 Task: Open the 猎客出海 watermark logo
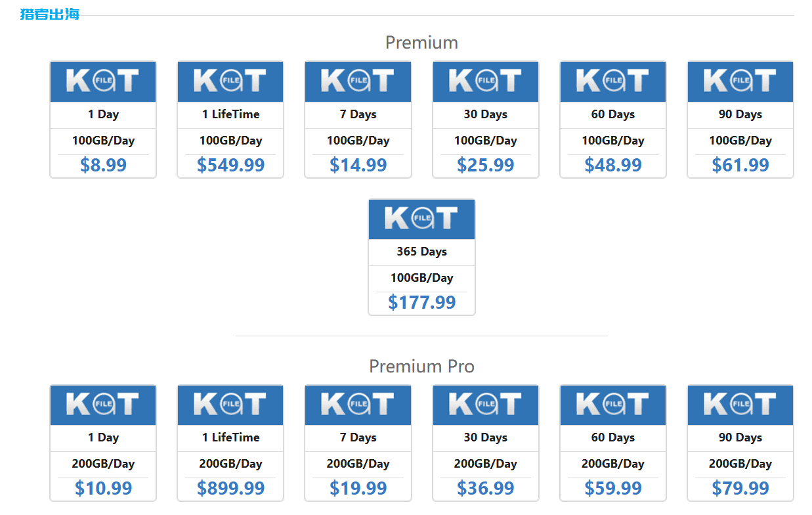click(50, 14)
